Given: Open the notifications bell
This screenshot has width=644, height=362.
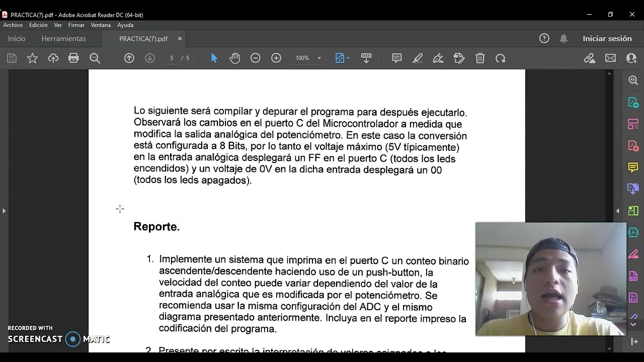Looking at the screenshot, I should coord(563,39).
